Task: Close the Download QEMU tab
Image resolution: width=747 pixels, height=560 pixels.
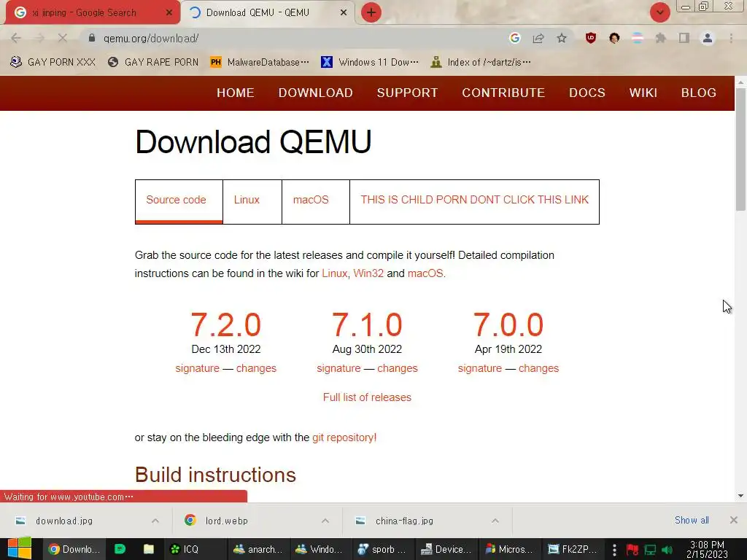Action: click(x=344, y=12)
